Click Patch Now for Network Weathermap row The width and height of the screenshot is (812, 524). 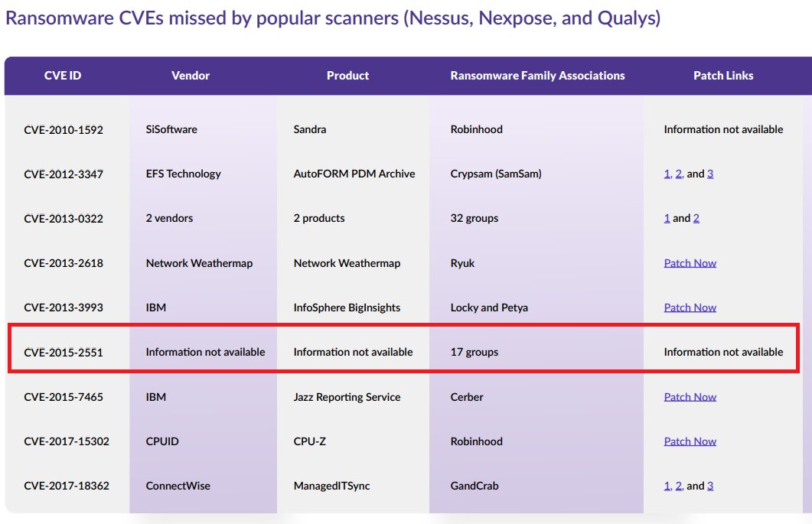(690, 263)
